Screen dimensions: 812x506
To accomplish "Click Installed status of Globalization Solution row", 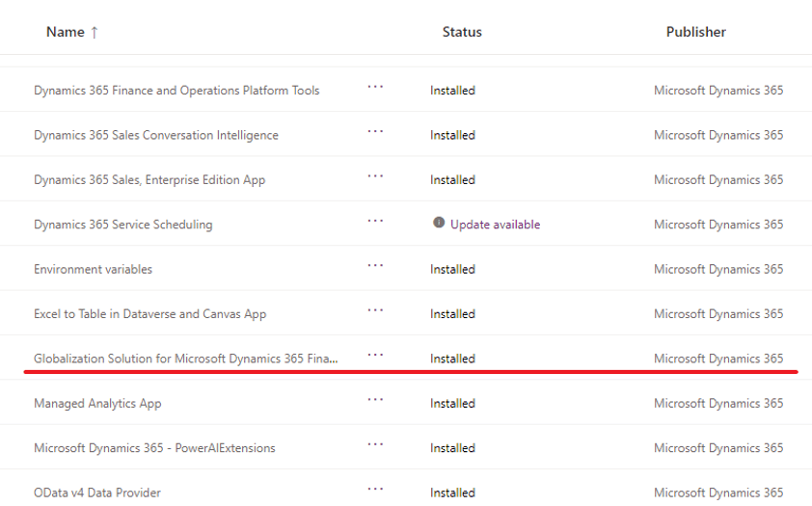I will coord(452,359).
